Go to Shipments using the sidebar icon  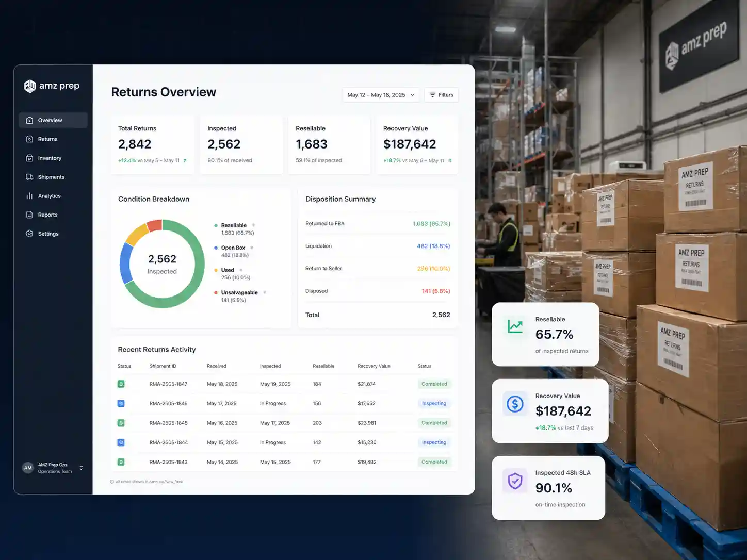pyautogui.click(x=29, y=177)
